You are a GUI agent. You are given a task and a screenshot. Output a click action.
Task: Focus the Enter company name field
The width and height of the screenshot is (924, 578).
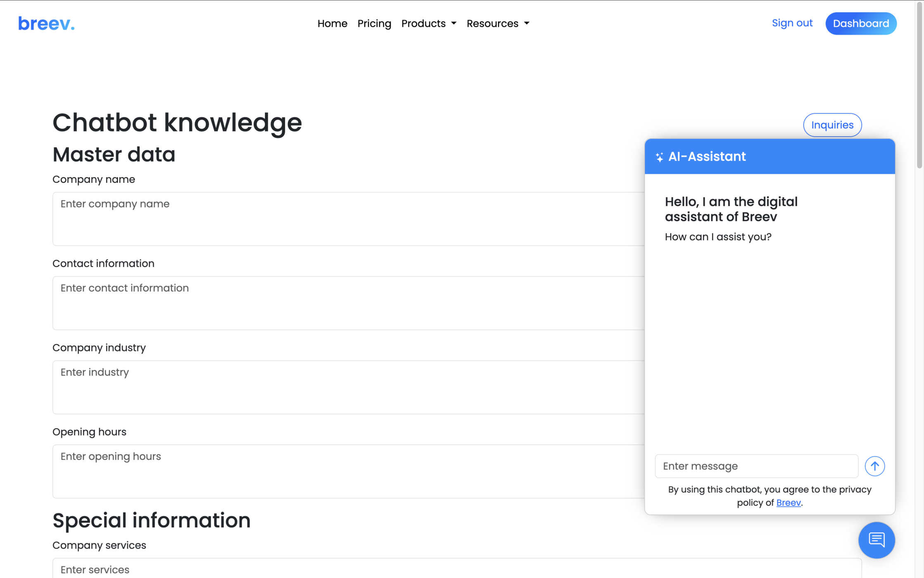pos(348,219)
